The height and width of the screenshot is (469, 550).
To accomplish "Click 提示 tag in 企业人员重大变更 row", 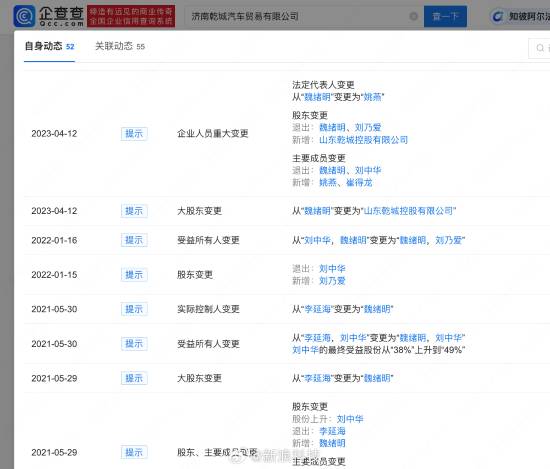I will [134, 134].
